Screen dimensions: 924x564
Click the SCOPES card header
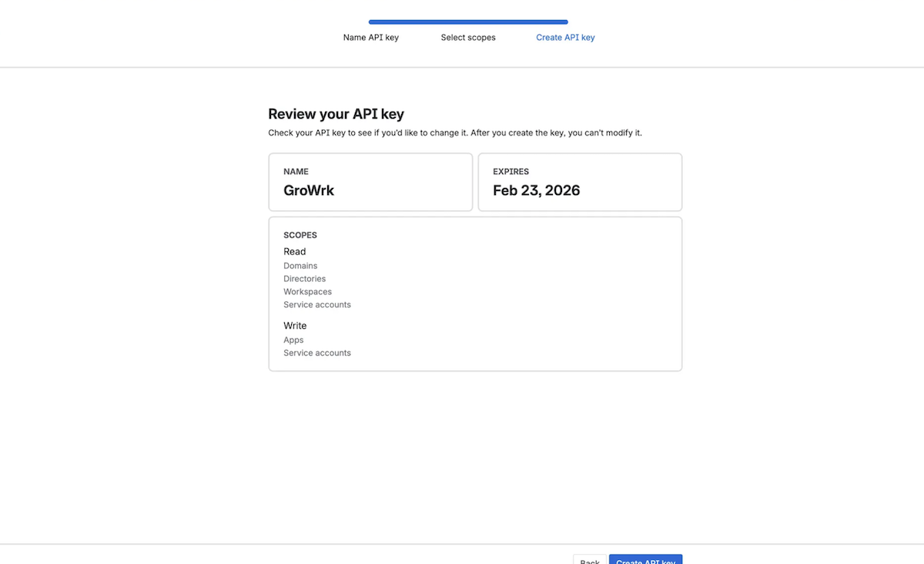pos(300,235)
